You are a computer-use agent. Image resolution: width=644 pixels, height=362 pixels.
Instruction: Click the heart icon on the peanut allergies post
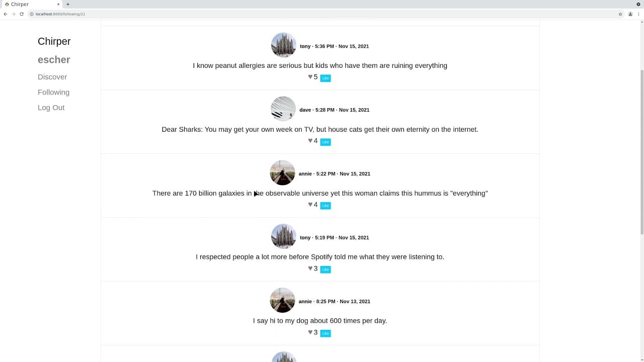[x=310, y=77]
